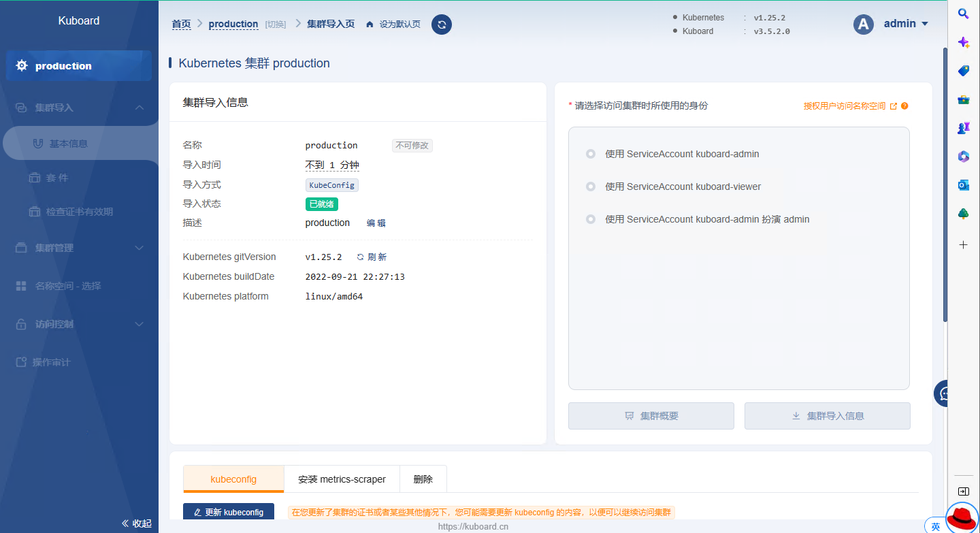This screenshot has height=533, width=980.
Task: Open the Microsoft 365 icon in browser sidebar
Action: pos(964,157)
